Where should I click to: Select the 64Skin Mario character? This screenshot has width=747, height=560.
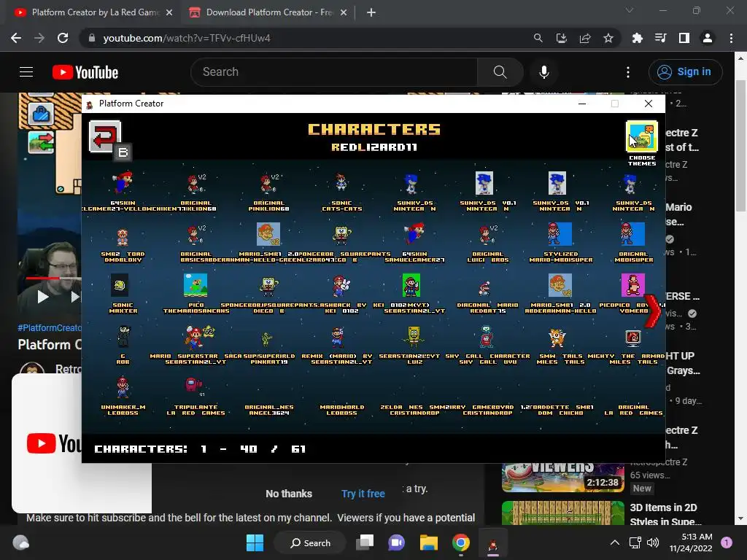click(123, 183)
